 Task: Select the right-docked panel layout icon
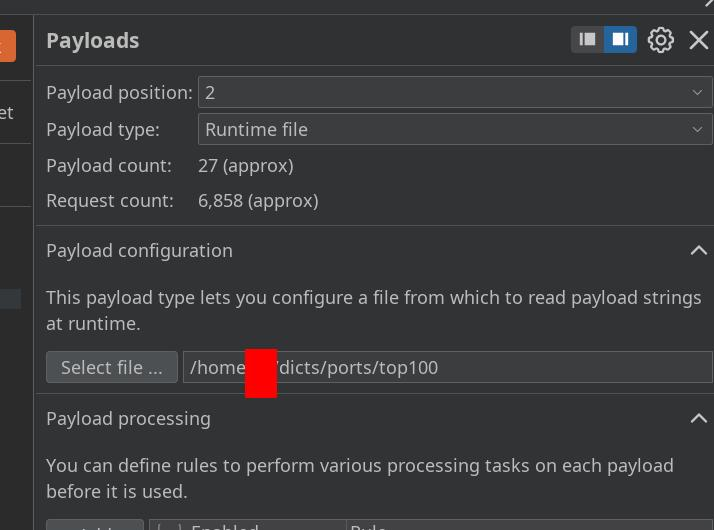pyautogui.click(x=620, y=40)
